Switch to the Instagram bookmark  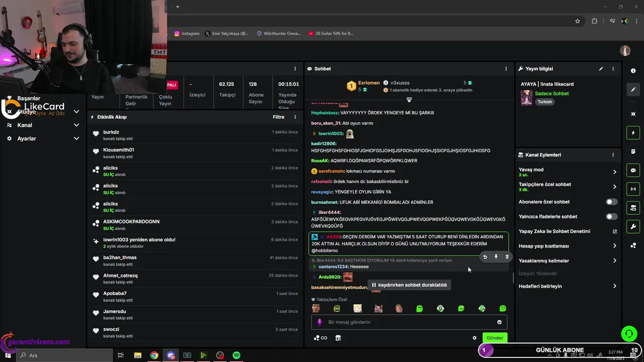[187, 34]
